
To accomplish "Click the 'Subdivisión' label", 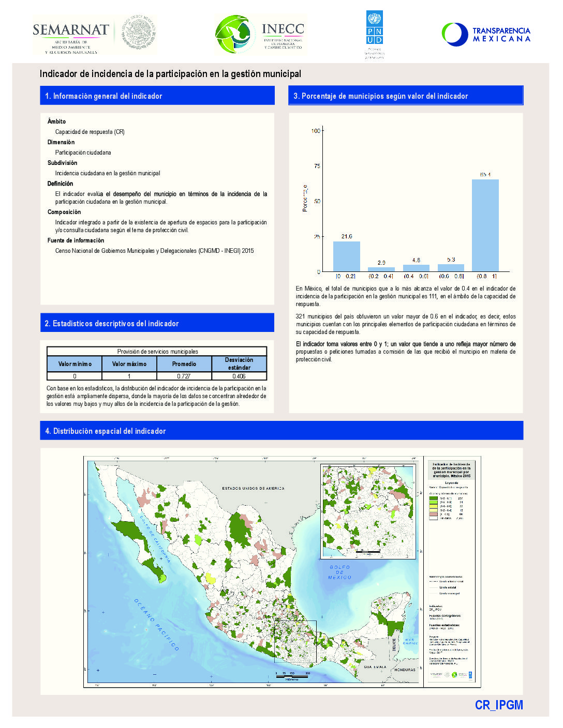I will pyautogui.click(x=62, y=163).
